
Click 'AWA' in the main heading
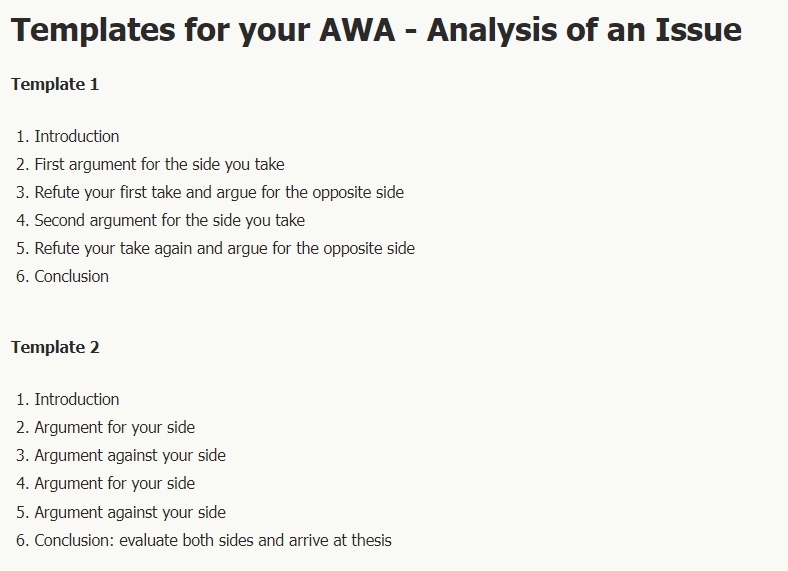coord(366,30)
